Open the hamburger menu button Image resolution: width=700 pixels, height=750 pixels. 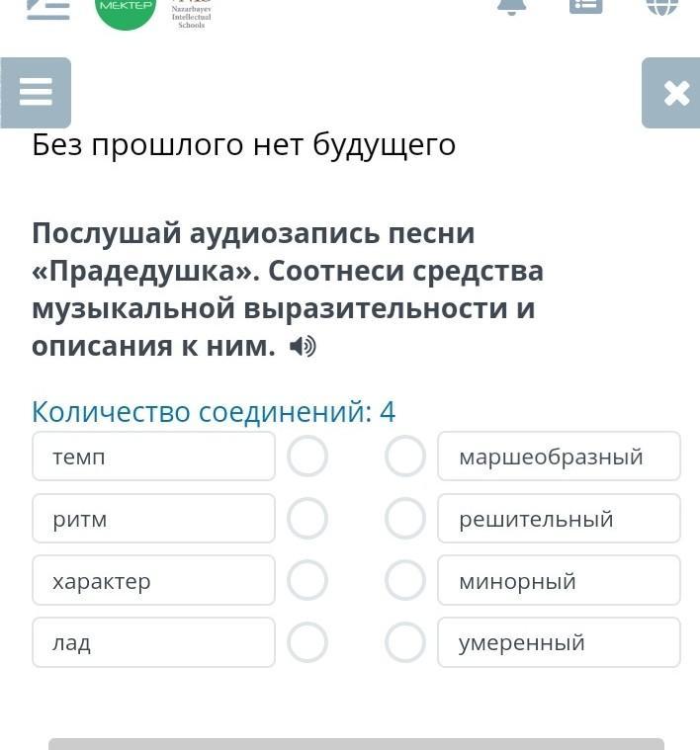[36, 93]
